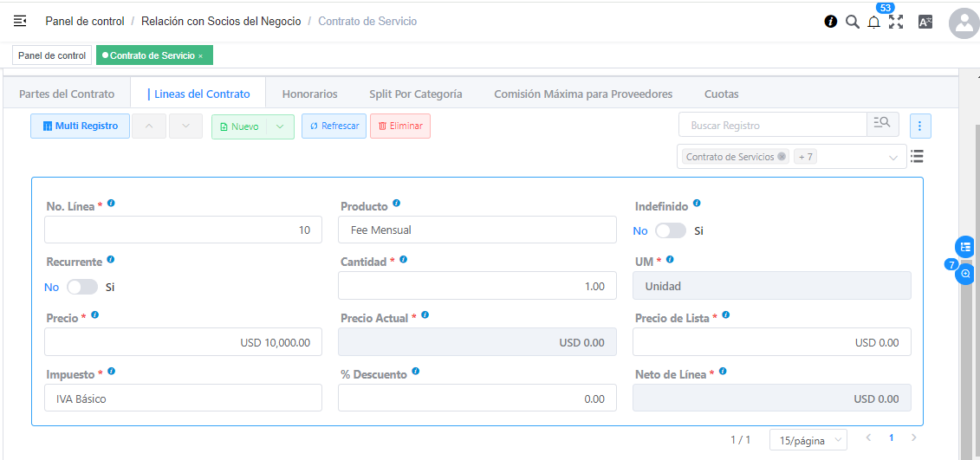The image size is (980, 460).
Task: Open the 15/página page size dropdown
Action: point(808,440)
